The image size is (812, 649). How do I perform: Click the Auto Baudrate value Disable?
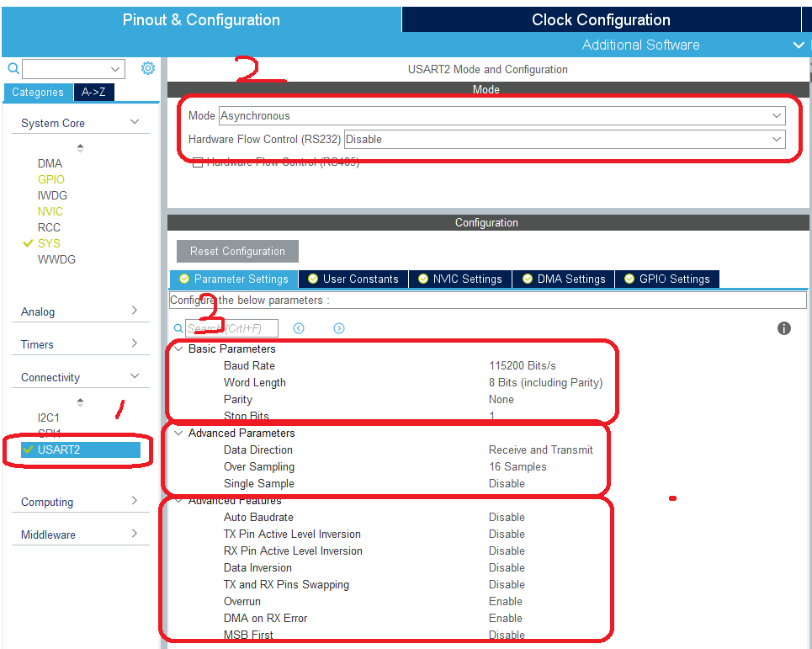point(507,518)
